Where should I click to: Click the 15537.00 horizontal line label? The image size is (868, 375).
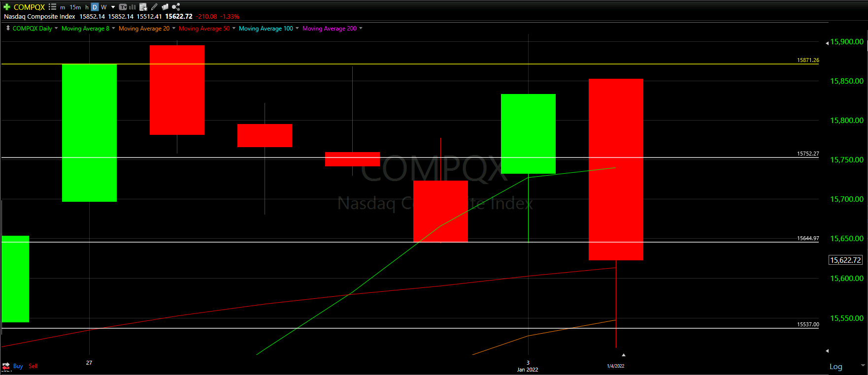point(808,324)
